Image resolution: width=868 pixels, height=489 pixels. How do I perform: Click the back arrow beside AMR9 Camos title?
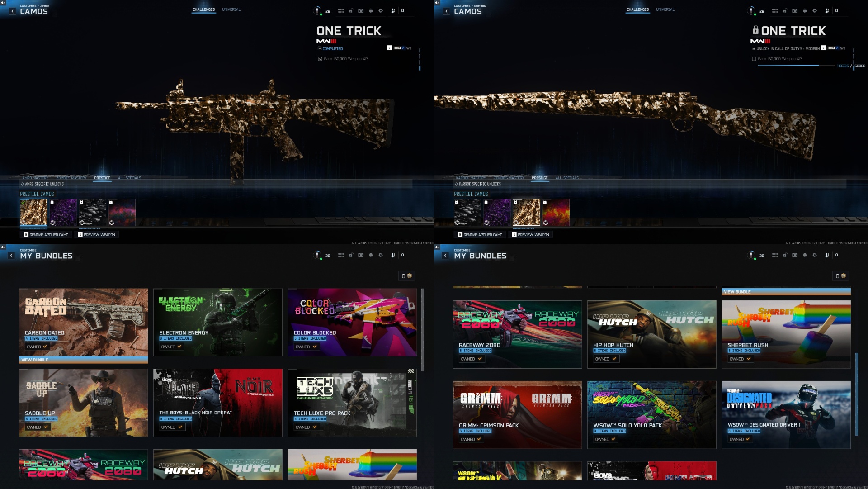click(x=12, y=11)
